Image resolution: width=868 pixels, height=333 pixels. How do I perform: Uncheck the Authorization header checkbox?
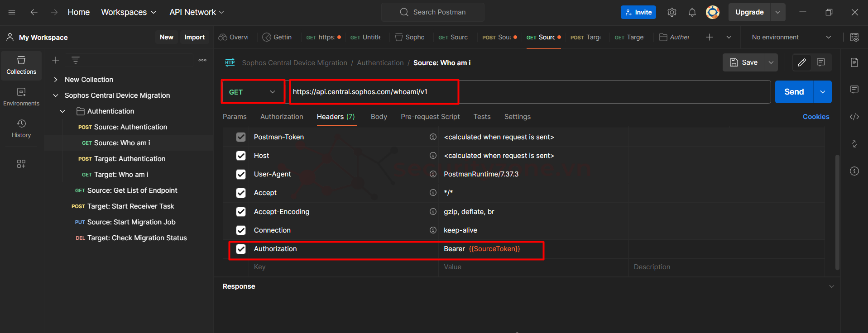[x=241, y=249]
